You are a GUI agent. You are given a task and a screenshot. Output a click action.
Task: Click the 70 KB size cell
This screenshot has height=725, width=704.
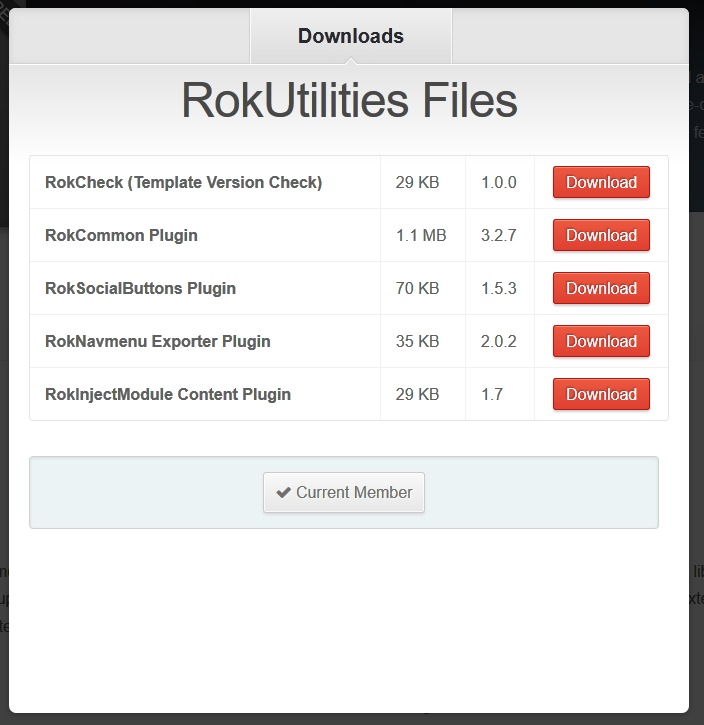tap(422, 288)
